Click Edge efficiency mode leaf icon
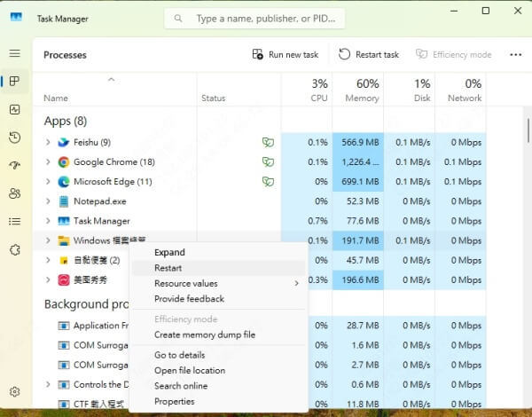The width and height of the screenshot is (532, 417). (x=268, y=182)
